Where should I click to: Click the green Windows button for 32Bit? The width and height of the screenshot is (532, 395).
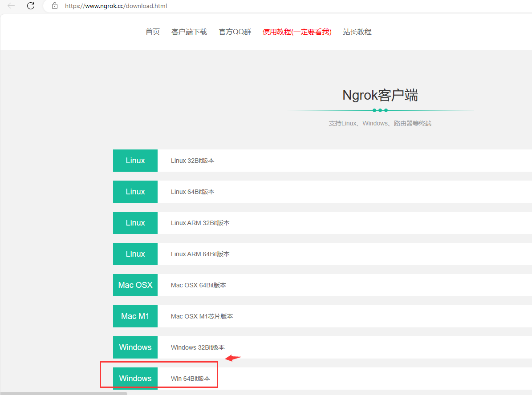[x=135, y=347]
